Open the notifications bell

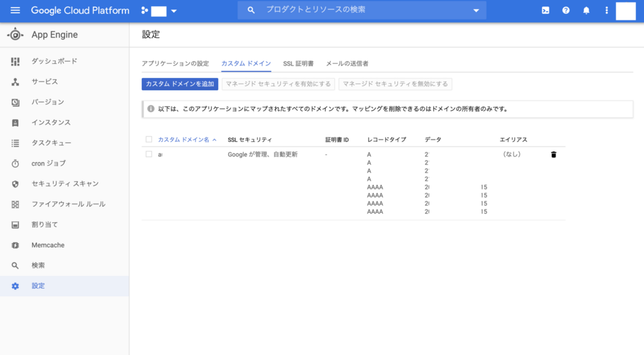(586, 10)
